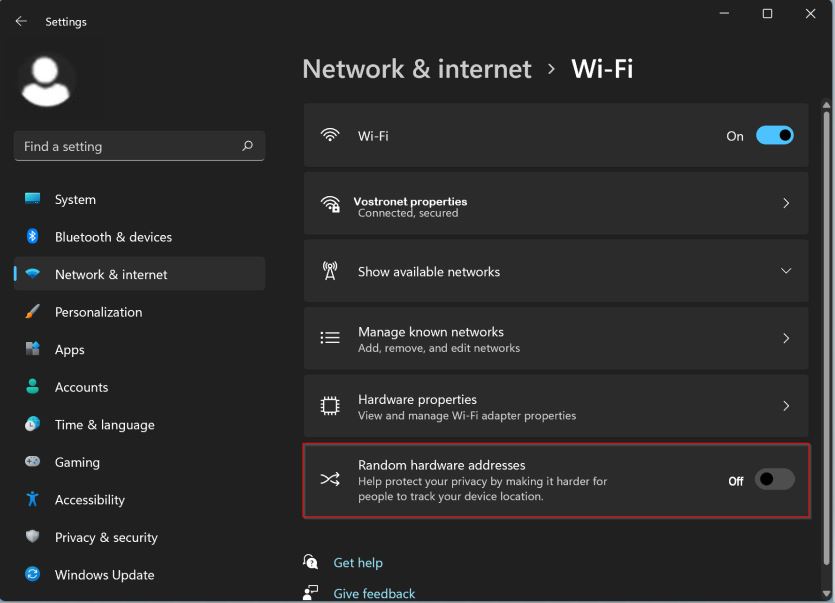Open Personalization category
Viewport: 835px width, 603px height.
140,312
